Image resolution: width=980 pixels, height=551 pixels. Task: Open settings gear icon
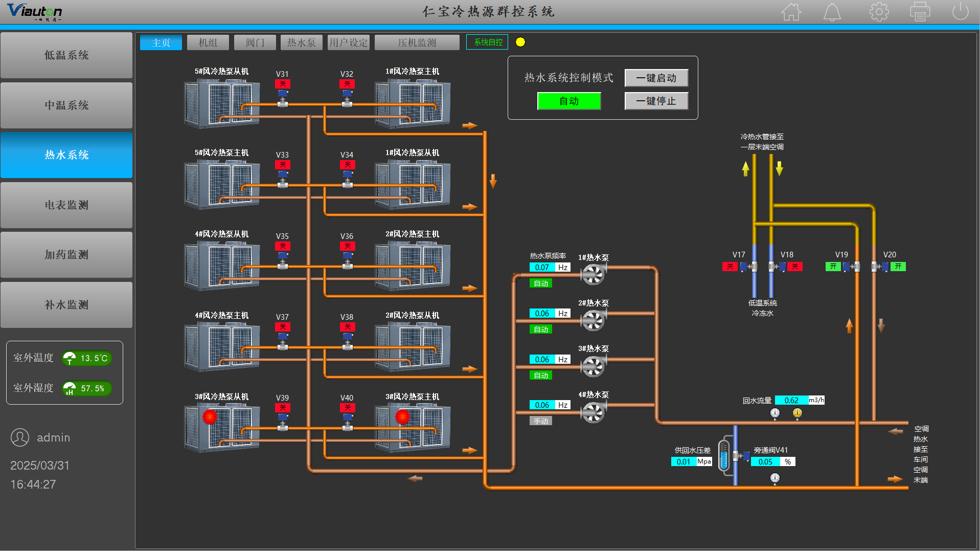click(x=879, y=12)
